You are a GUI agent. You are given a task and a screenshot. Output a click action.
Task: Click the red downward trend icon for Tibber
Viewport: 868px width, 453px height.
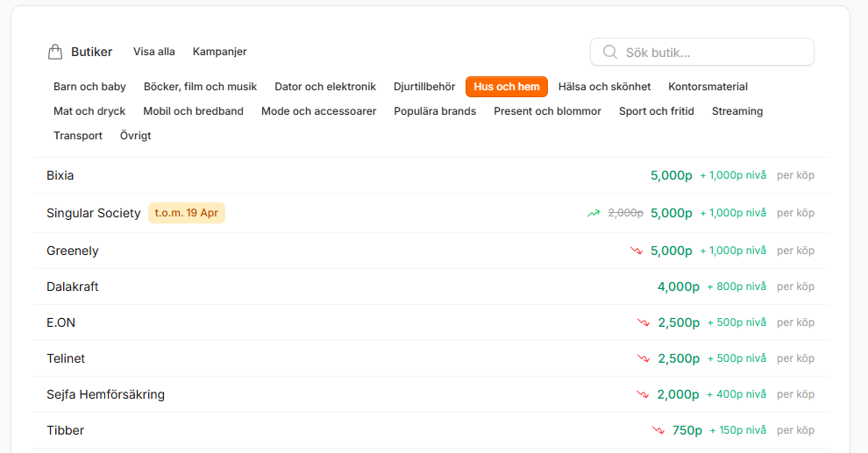tap(658, 430)
